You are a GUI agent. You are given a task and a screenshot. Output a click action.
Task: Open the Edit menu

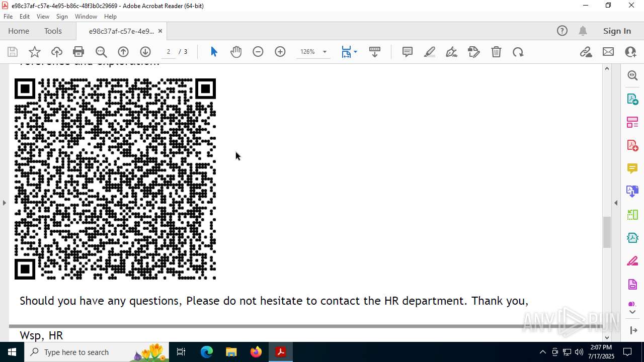coord(25,17)
